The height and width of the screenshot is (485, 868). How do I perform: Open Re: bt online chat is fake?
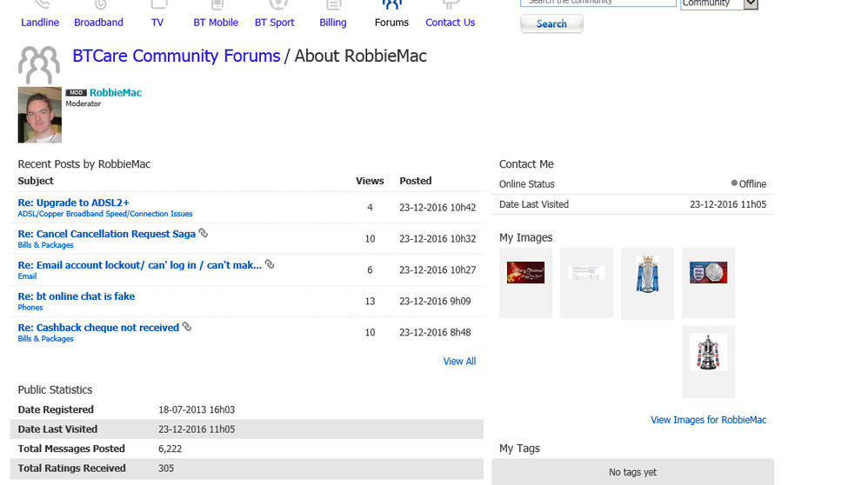(x=77, y=296)
